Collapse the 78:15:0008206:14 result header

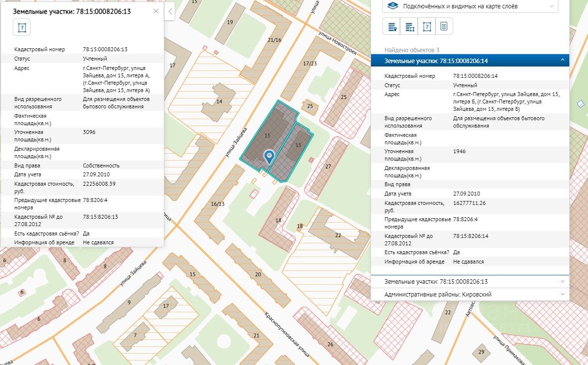click(x=562, y=61)
